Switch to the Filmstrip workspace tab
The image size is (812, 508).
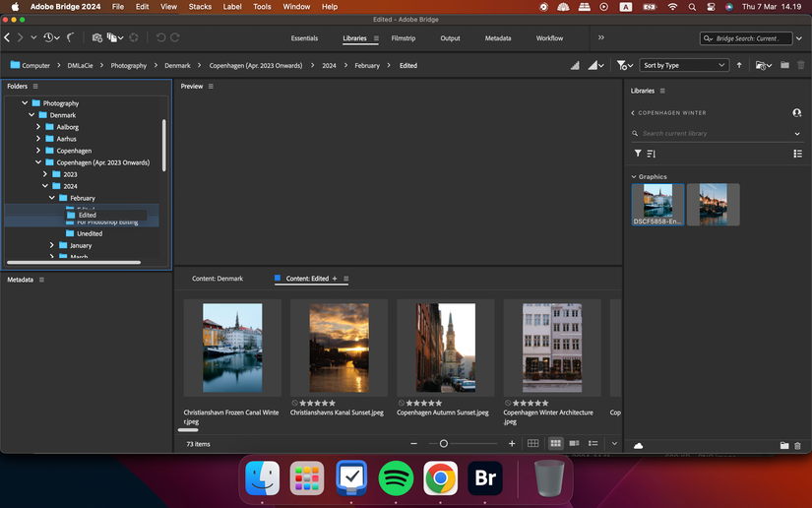[403, 38]
